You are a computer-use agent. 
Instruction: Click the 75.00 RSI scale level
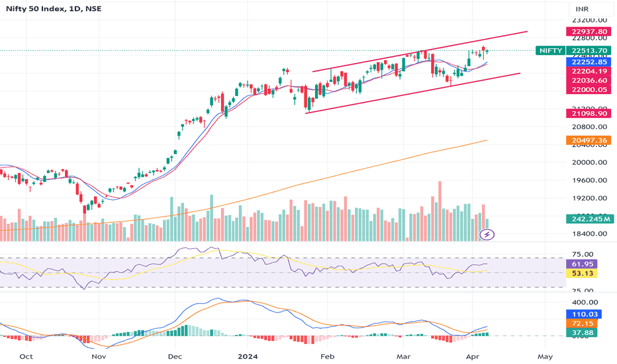click(583, 254)
